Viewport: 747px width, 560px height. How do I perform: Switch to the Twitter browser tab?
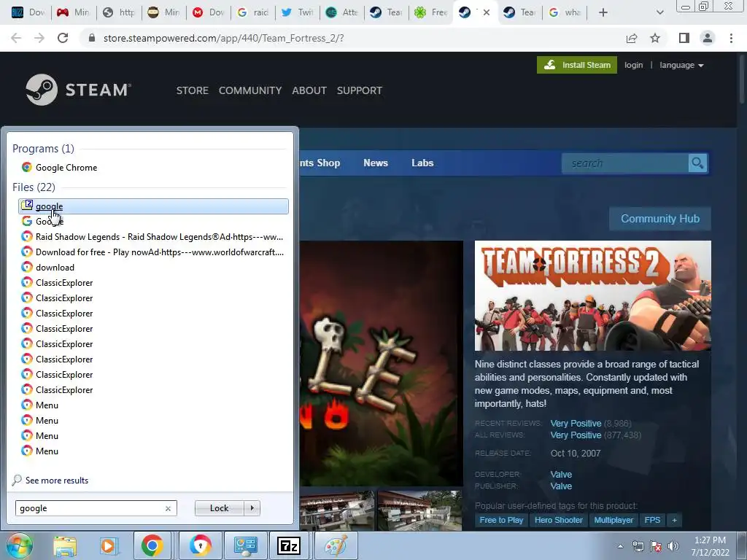[x=298, y=12]
